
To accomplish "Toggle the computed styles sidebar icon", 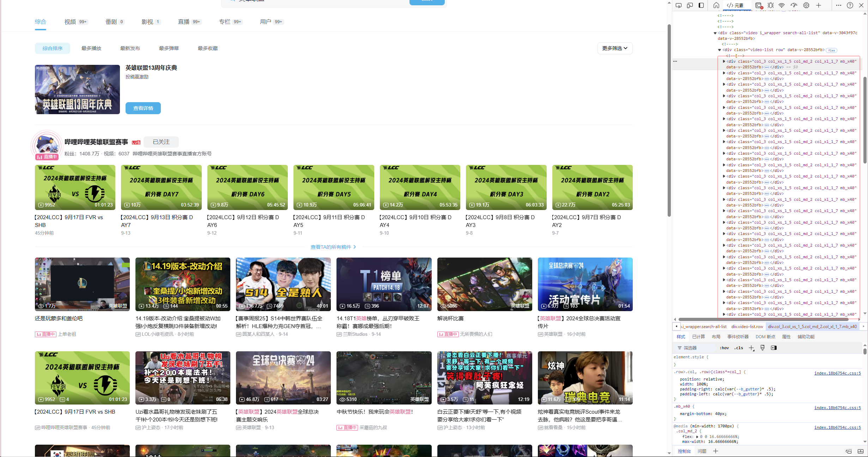I will click(774, 348).
